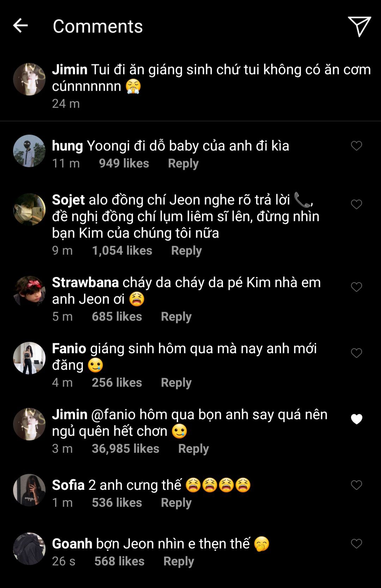The height and width of the screenshot is (588, 381).
Task: Reply to hung's comment
Action: [183, 163]
